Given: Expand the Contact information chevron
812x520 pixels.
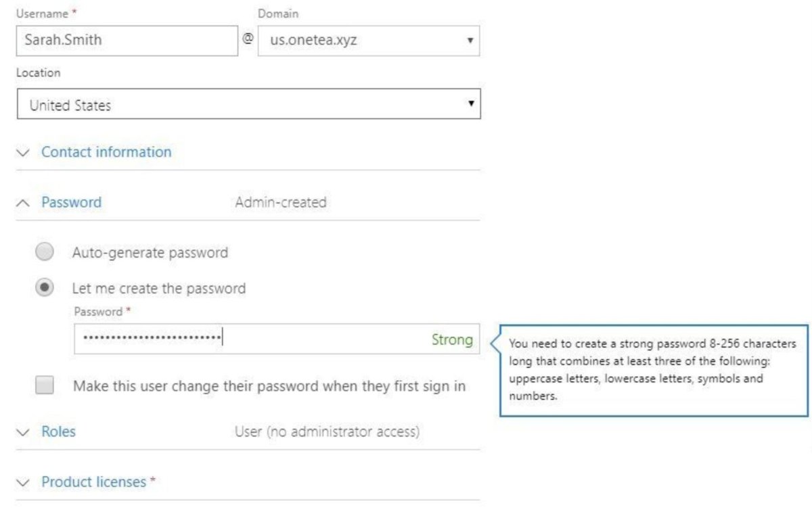Looking at the screenshot, I should (24, 153).
